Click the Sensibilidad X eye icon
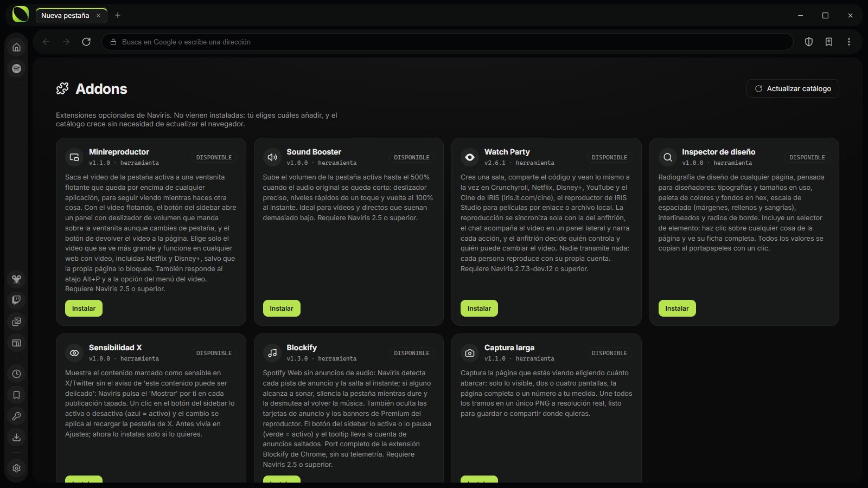 [x=74, y=353]
